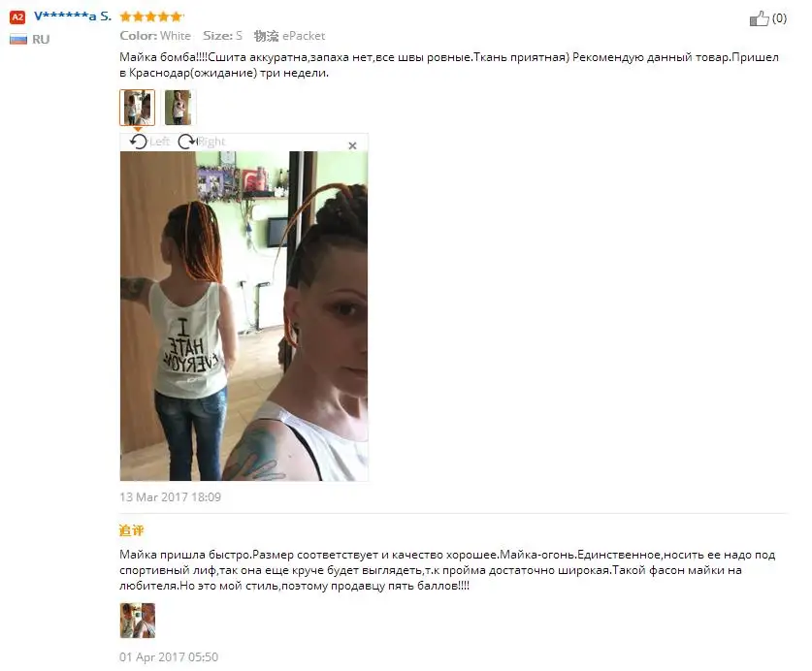Click the 追评 additional feedback label

(x=132, y=530)
